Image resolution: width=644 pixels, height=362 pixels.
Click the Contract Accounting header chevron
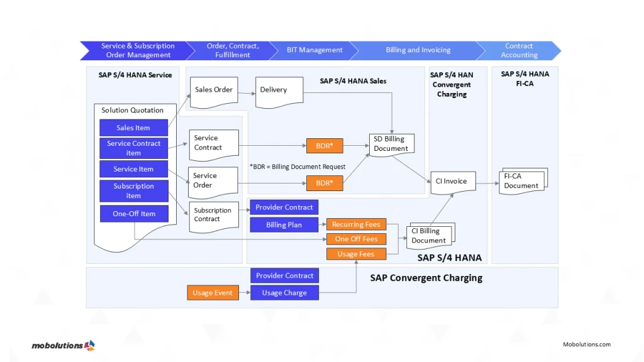pyautogui.click(x=519, y=50)
